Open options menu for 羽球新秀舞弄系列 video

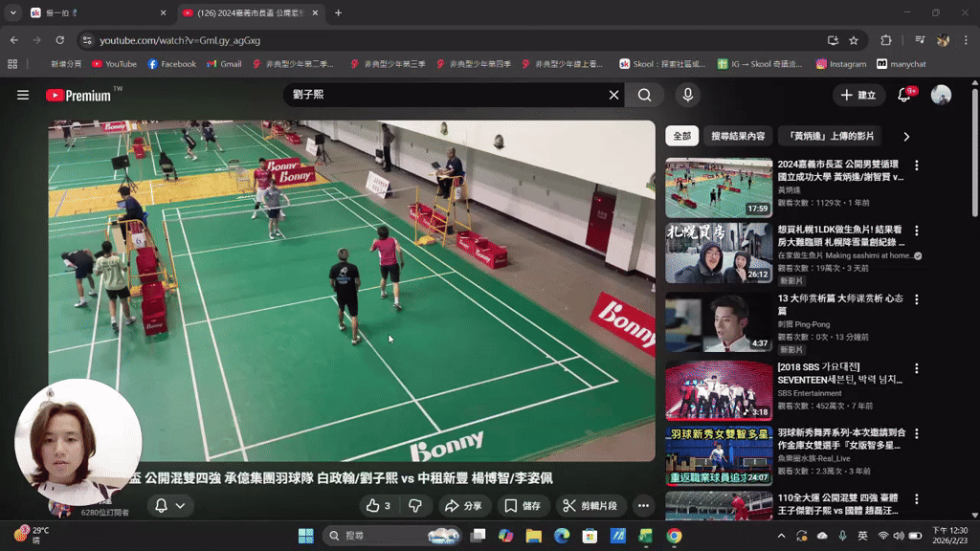click(916, 433)
